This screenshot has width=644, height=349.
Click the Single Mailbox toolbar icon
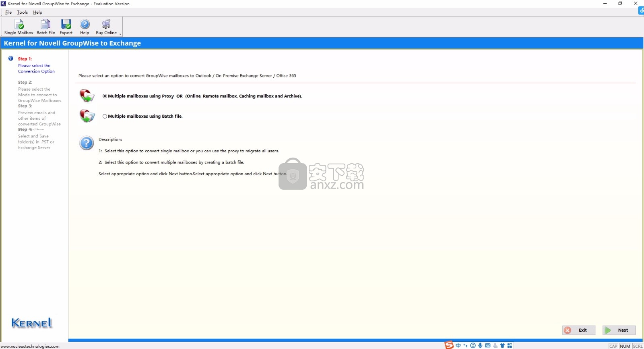pos(19,24)
